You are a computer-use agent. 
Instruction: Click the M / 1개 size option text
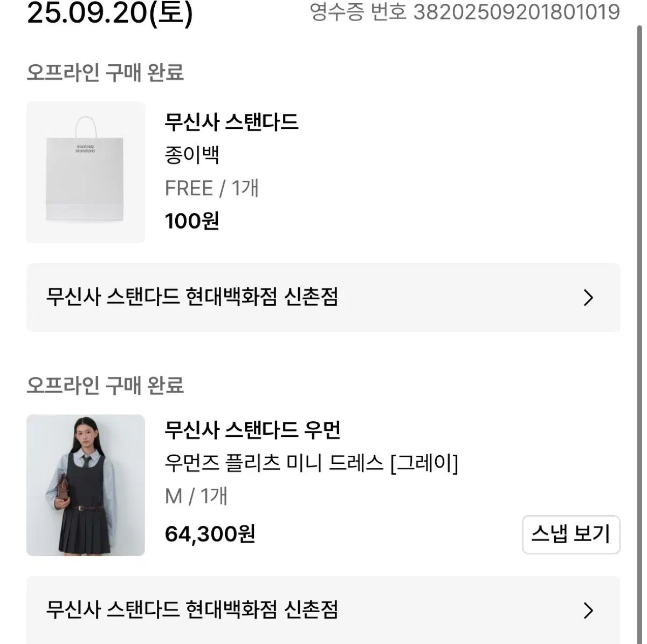click(x=196, y=496)
